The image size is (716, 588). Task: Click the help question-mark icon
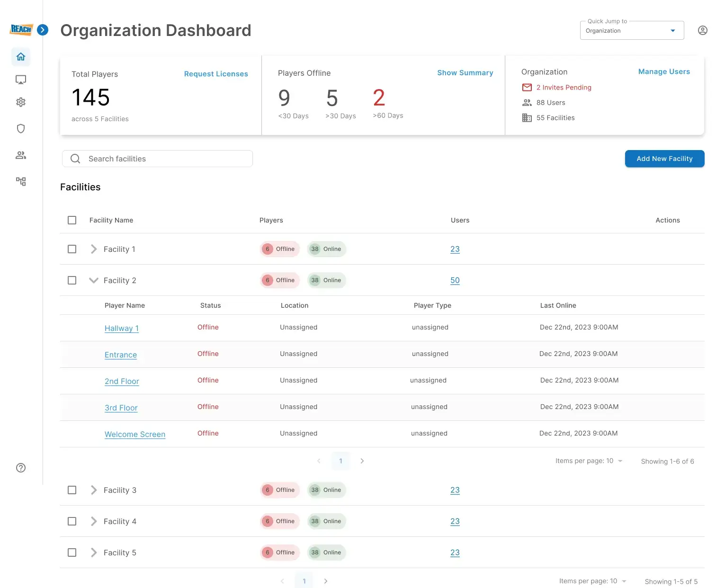point(21,468)
